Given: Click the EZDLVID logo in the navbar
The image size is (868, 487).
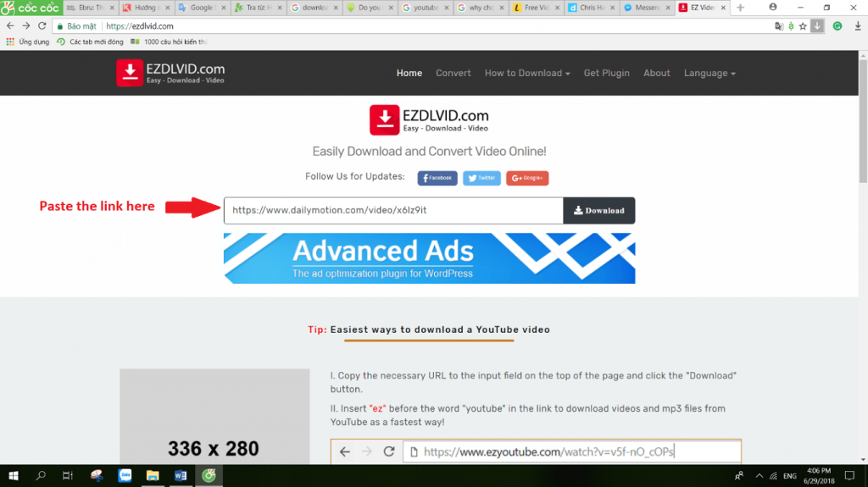Looking at the screenshot, I should coord(170,73).
